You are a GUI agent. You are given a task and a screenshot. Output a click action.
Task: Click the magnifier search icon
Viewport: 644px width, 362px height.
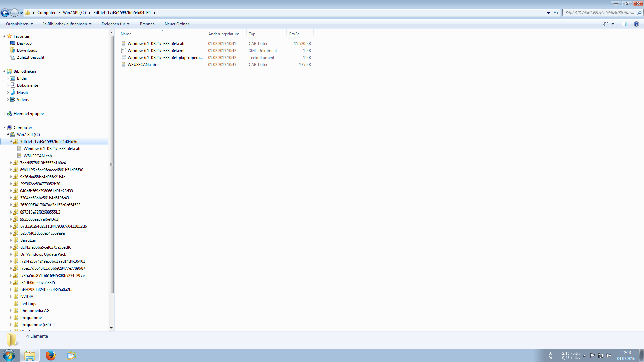click(x=639, y=13)
